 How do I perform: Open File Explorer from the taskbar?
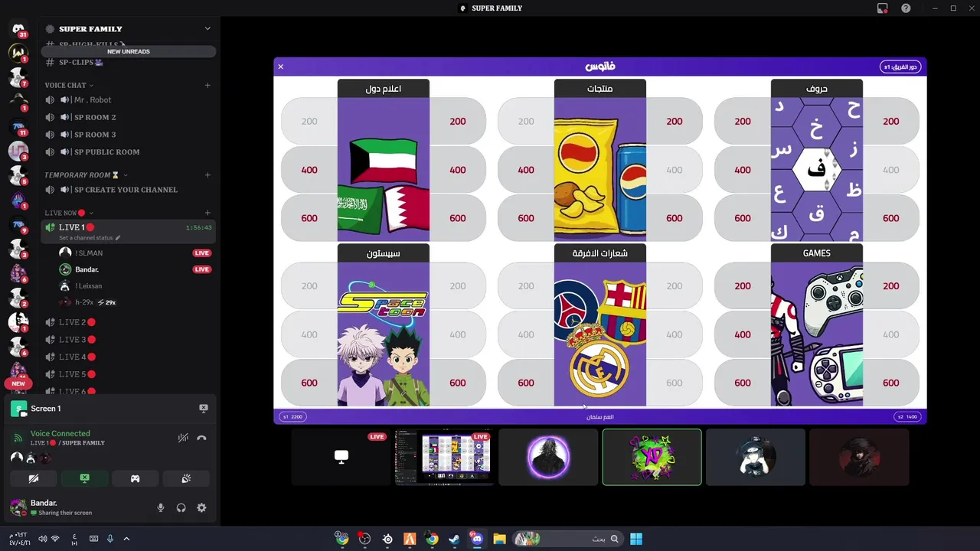click(x=500, y=539)
